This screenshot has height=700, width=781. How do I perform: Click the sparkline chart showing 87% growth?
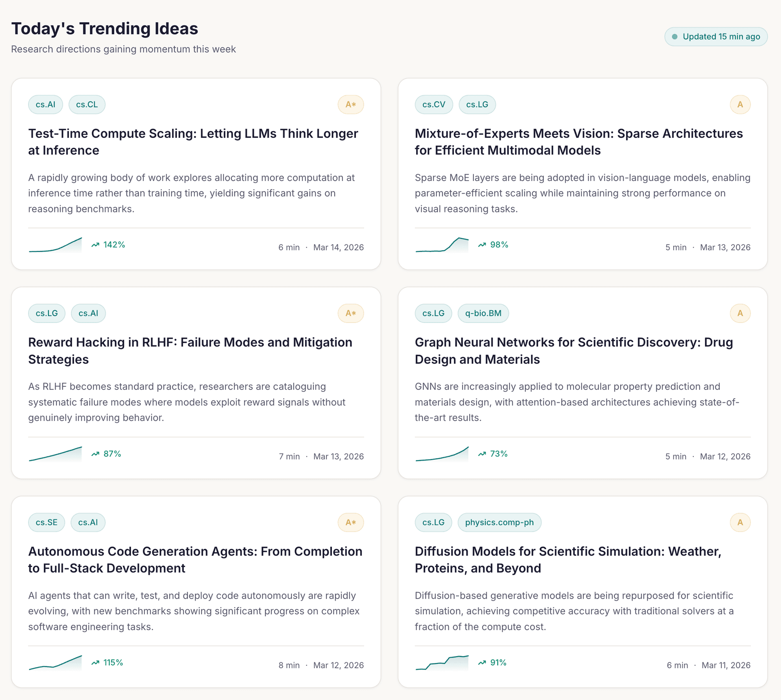pyautogui.click(x=56, y=454)
